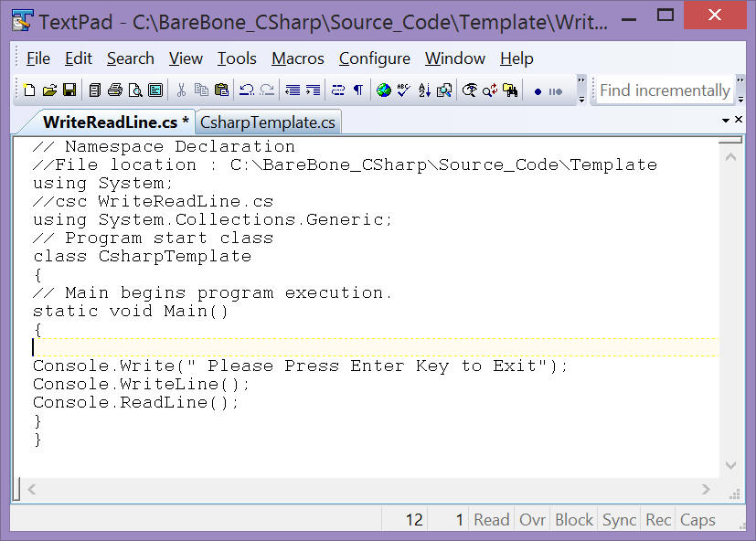
Task: Expand the main toolbar overflow chevron
Action: [581, 90]
